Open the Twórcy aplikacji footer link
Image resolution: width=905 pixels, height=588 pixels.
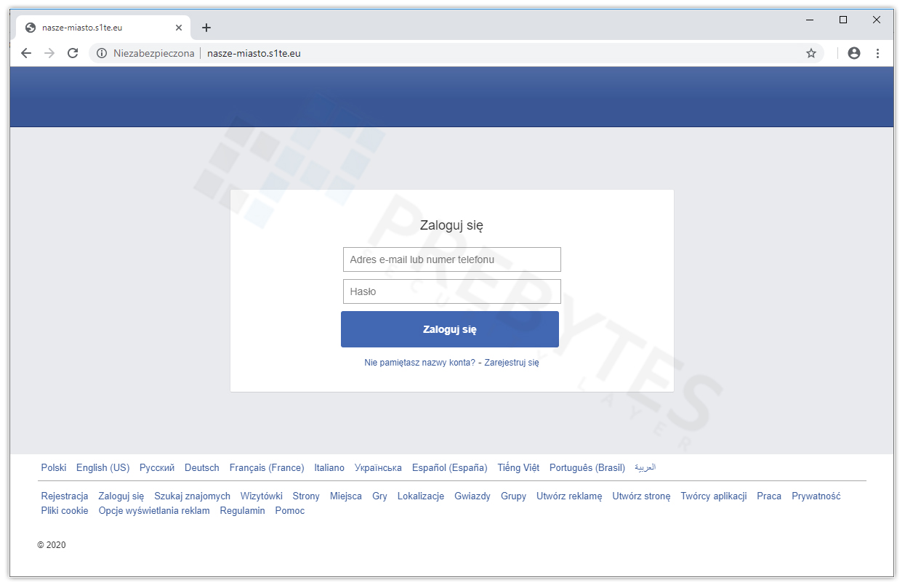714,496
